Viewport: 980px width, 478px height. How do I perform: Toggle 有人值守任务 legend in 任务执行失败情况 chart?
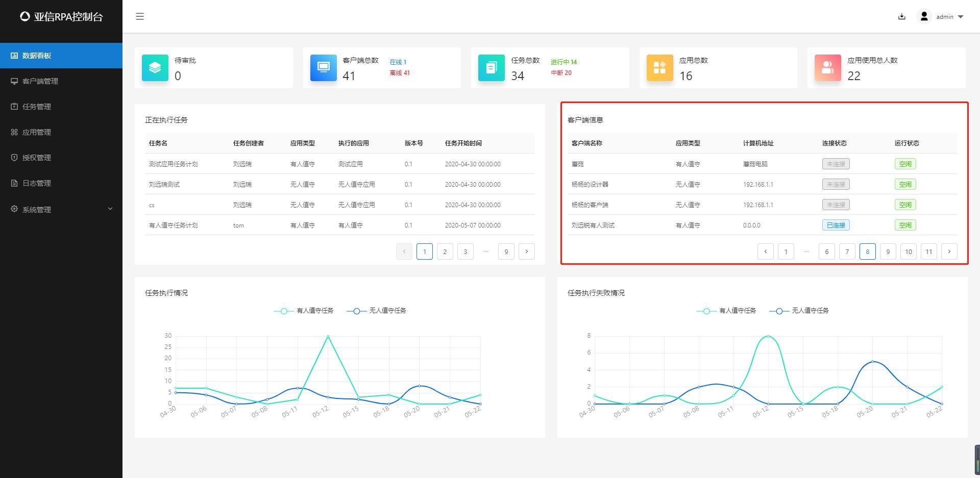pos(726,311)
